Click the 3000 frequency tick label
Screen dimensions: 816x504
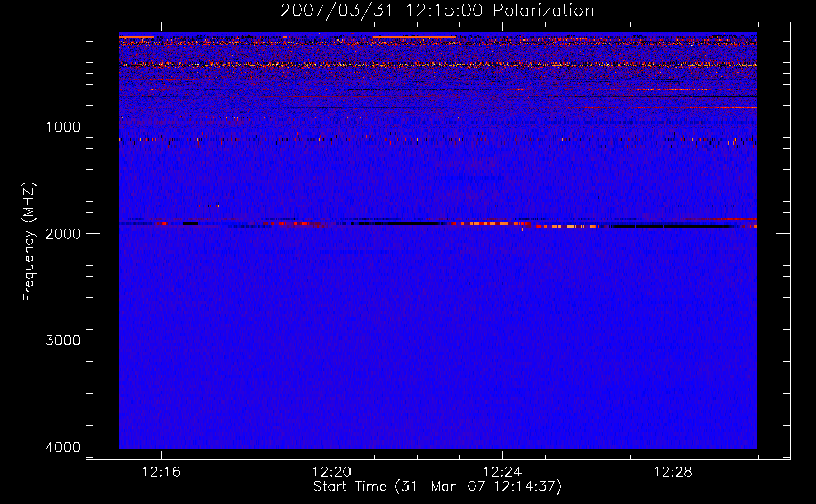point(63,340)
